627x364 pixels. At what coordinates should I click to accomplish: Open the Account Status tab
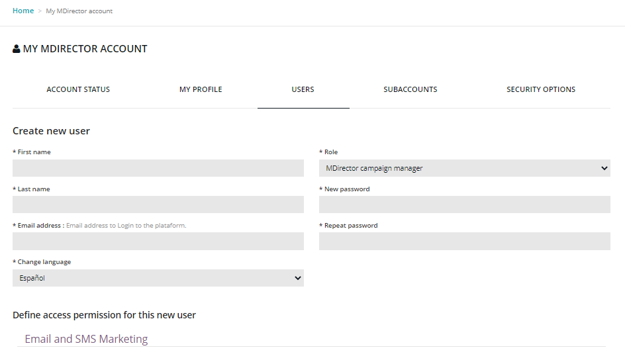(78, 89)
